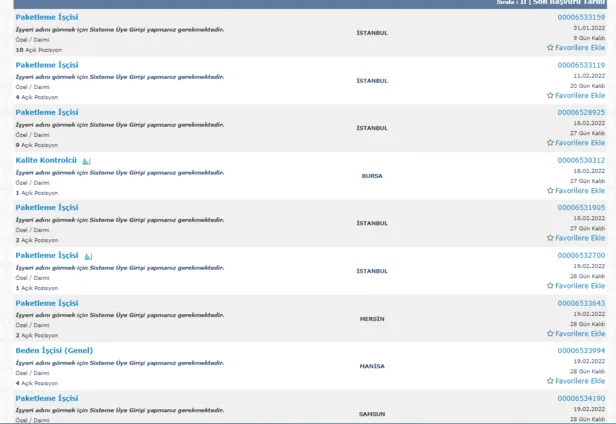Click Favorilere Ekle for job 00006532700
This screenshot has height=424, width=616.
click(580, 286)
